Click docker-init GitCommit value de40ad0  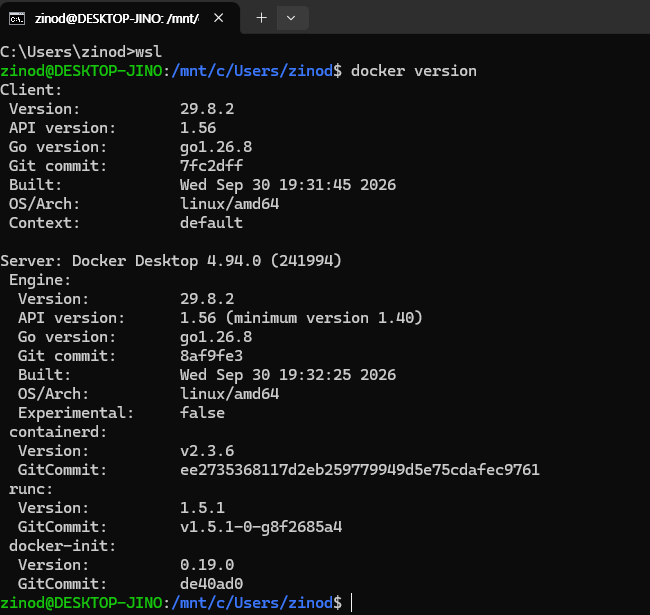coord(211,584)
